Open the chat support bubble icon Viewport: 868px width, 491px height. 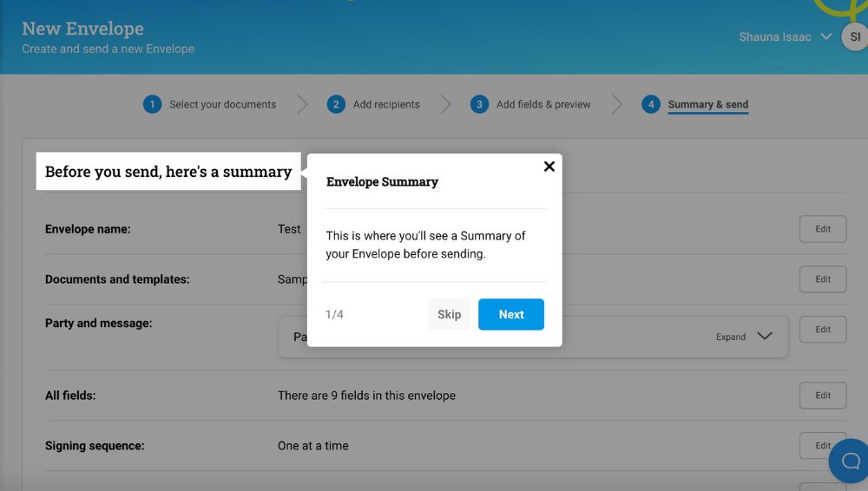point(850,461)
